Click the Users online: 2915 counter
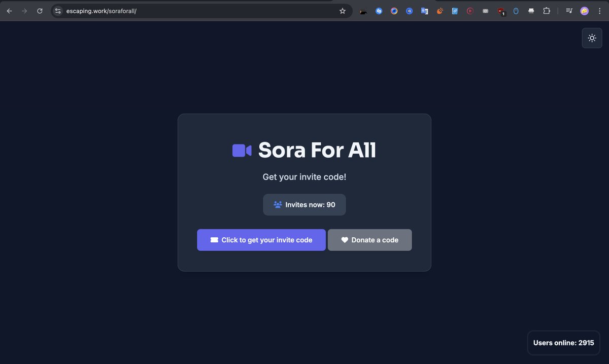609x364 pixels. [x=564, y=343]
